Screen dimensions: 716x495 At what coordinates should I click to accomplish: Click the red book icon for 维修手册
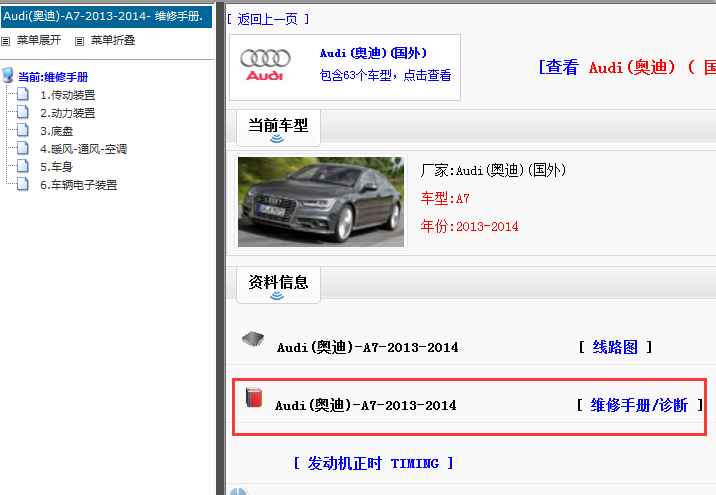(x=254, y=397)
